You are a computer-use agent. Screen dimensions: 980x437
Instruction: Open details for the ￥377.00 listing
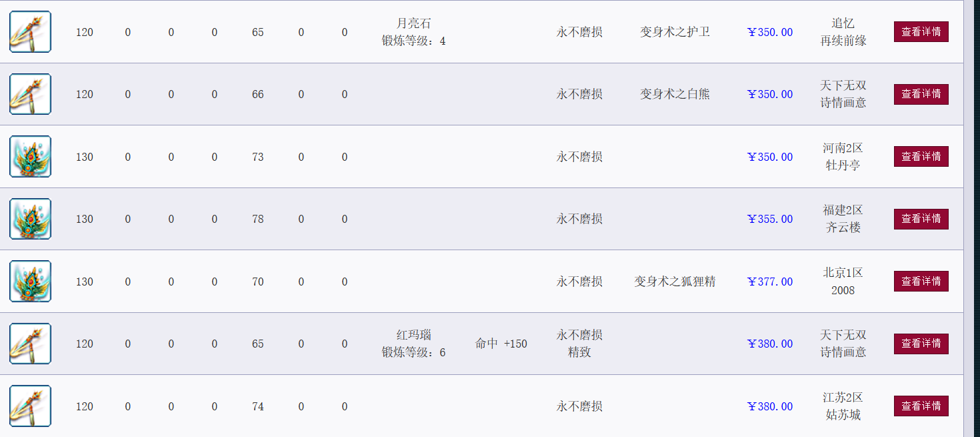pyautogui.click(x=921, y=282)
